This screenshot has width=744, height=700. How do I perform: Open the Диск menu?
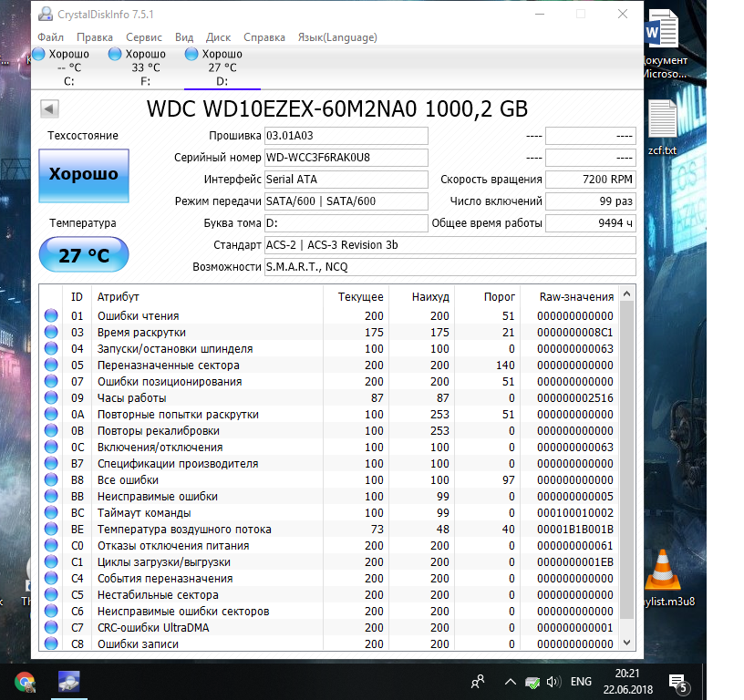click(x=218, y=37)
